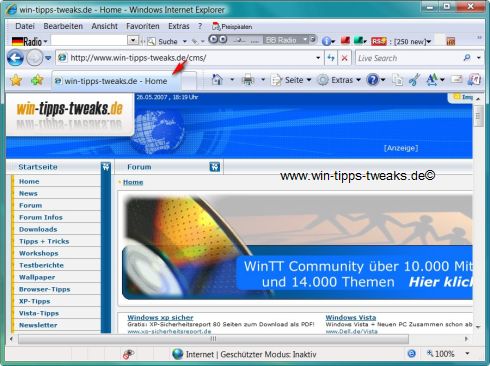
Task: Click the green flag icon in Radio toolbar
Action: coord(358,40)
